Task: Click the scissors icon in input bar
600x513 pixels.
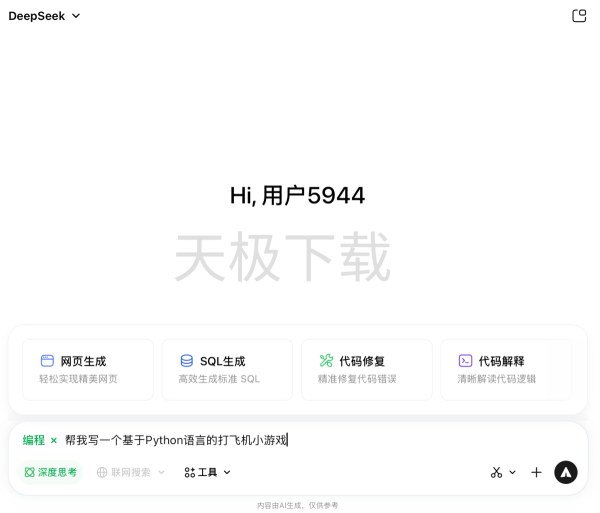Action: (496, 472)
